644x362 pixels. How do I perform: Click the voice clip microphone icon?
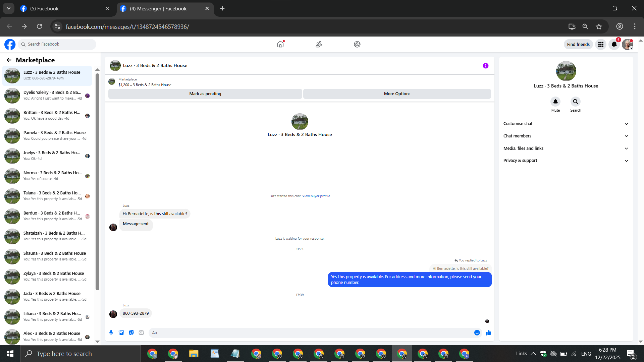point(111,333)
